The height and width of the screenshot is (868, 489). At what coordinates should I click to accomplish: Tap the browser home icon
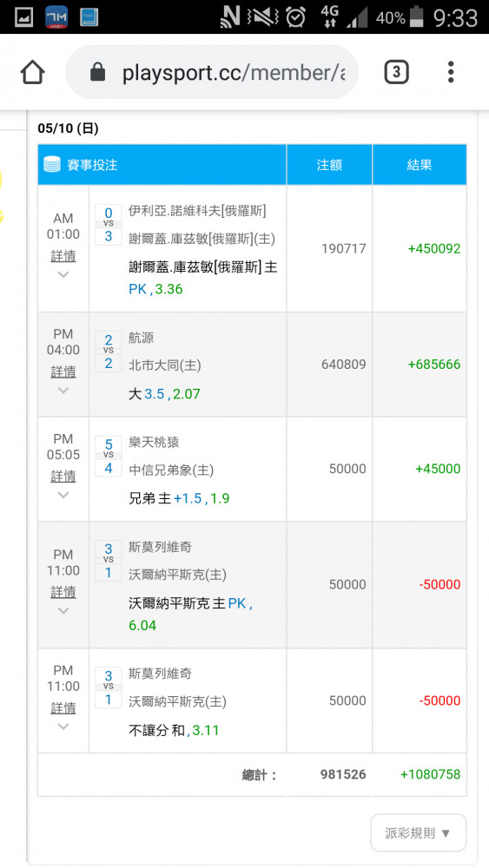pos(32,72)
